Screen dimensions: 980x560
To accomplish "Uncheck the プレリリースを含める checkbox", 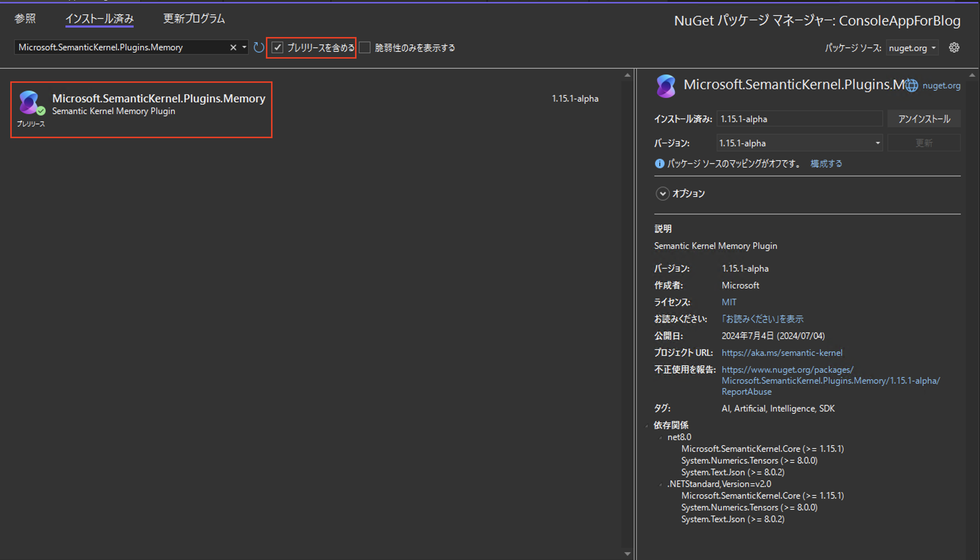I will pos(278,47).
